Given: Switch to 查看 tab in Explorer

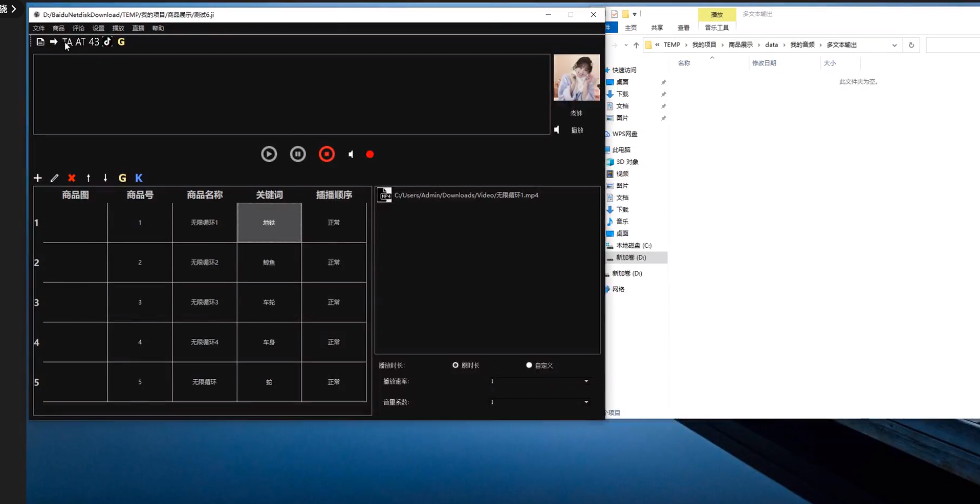Looking at the screenshot, I should 683,28.
